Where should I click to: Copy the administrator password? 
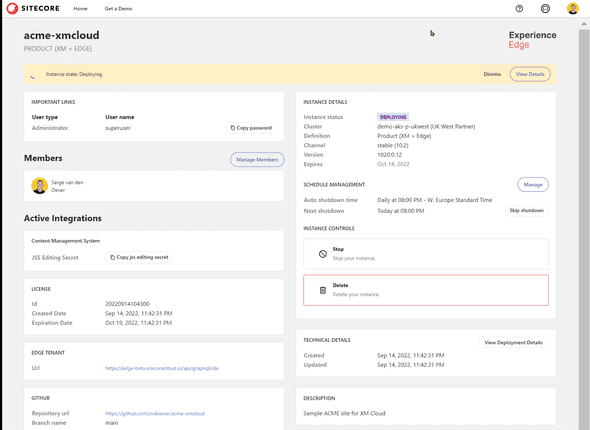251,128
